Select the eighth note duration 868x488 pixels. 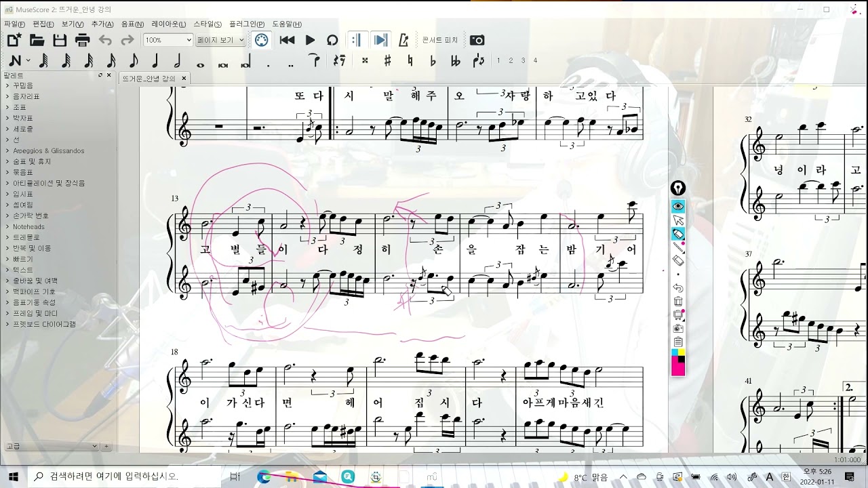(x=133, y=61)
